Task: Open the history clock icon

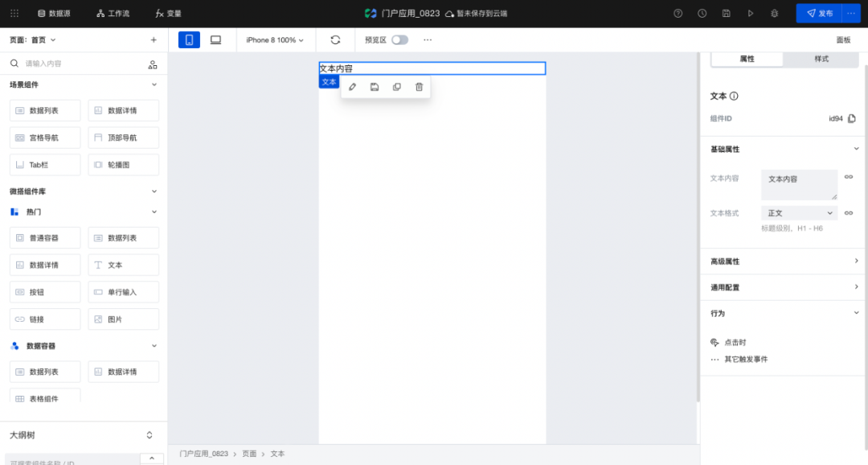Action: (x=702, y=14)
